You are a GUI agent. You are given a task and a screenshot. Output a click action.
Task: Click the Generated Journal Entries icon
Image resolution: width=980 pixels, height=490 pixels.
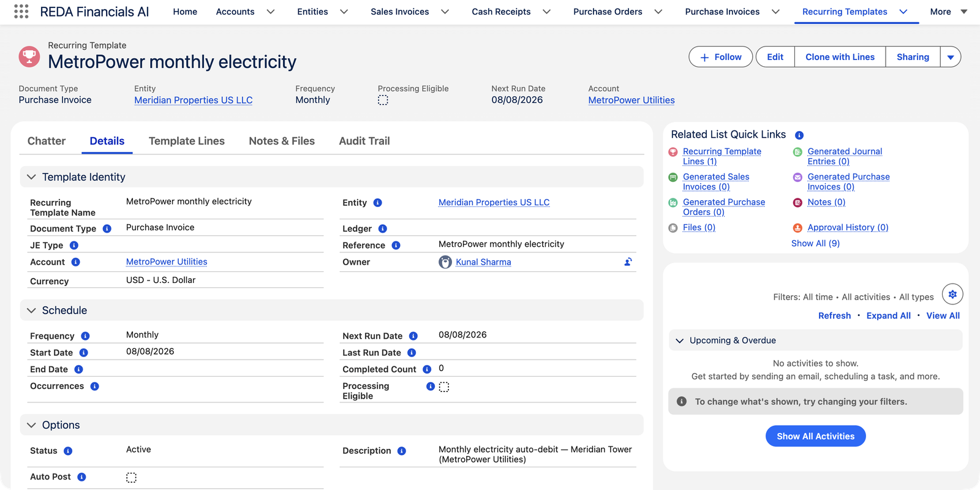point(797,152)
